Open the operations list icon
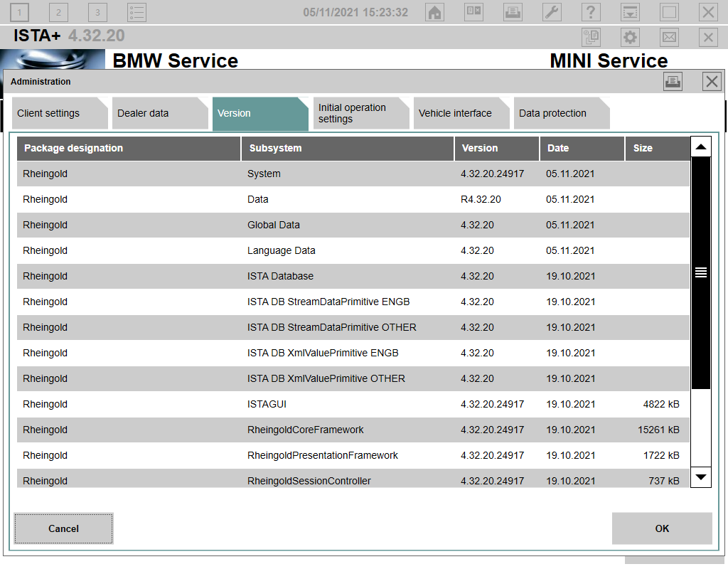This screenshot has width=728, height=569. [136, 12]
